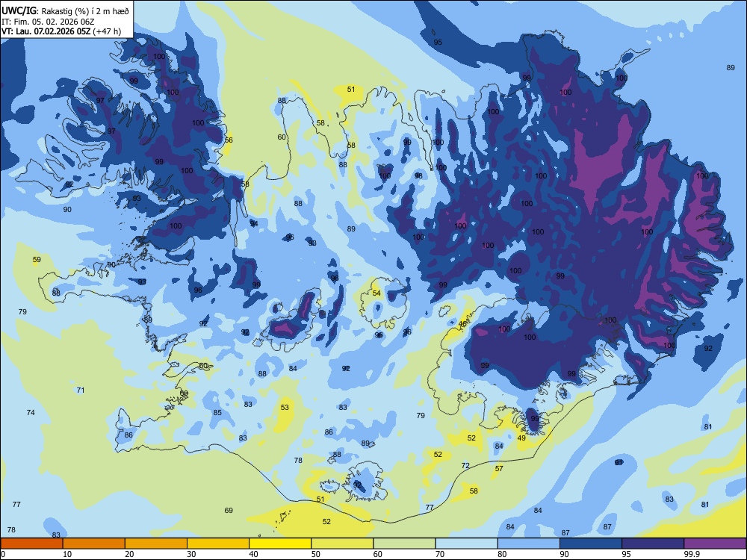The height and width of the screenshot is (560, 747).
Task: Click the '30' legend tick label
Action: [x=191, y=554]
